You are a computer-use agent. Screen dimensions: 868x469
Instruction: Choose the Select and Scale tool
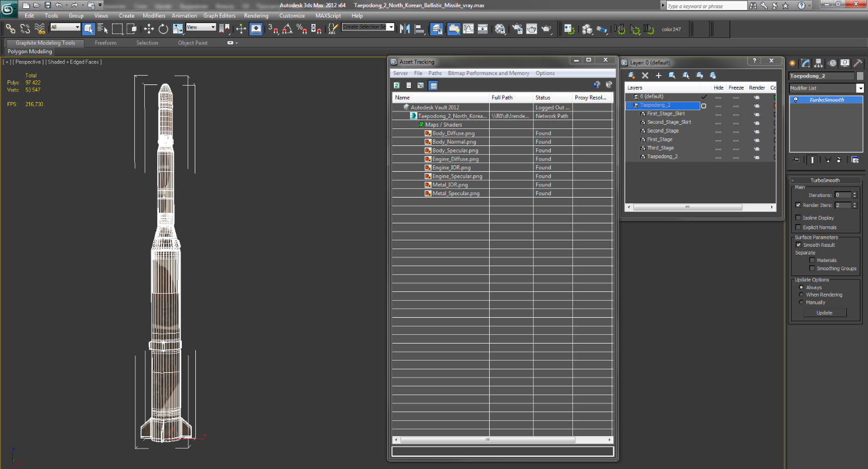coord(177,28)
